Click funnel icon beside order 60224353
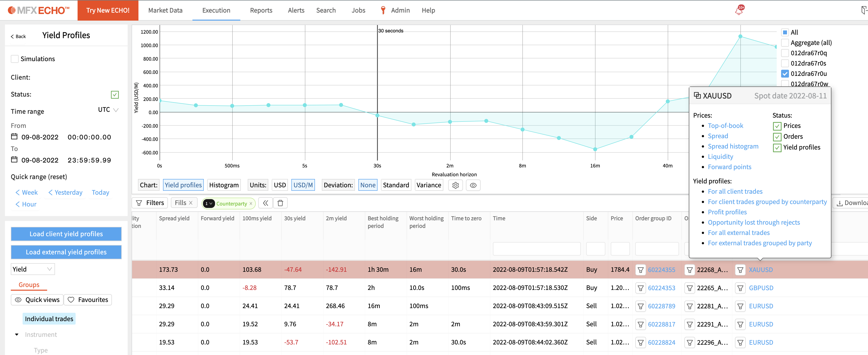868x355 pixels. pos(640,288)
